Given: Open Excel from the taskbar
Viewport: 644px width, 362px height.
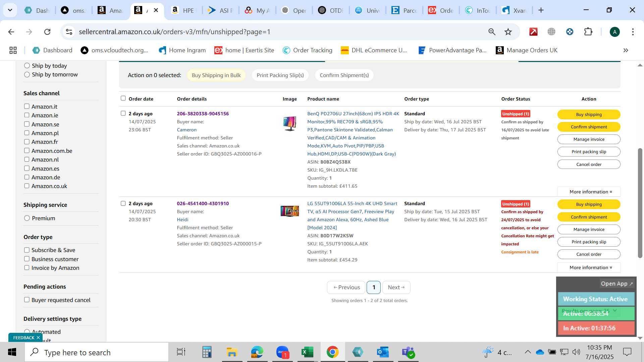Looking at the screenshot, I should click(x=307, y=352).
